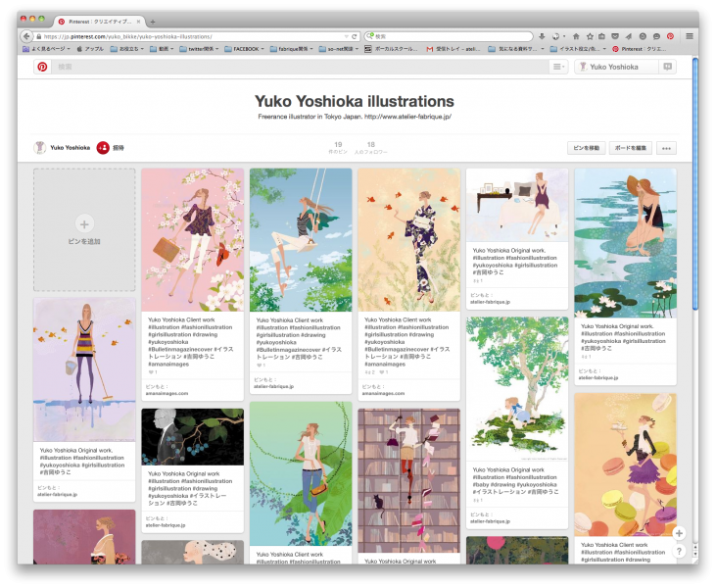This screenshot has width=716, height=588.
Task: Open URL bar history dropdown arrow
Action: coord(346,36)
